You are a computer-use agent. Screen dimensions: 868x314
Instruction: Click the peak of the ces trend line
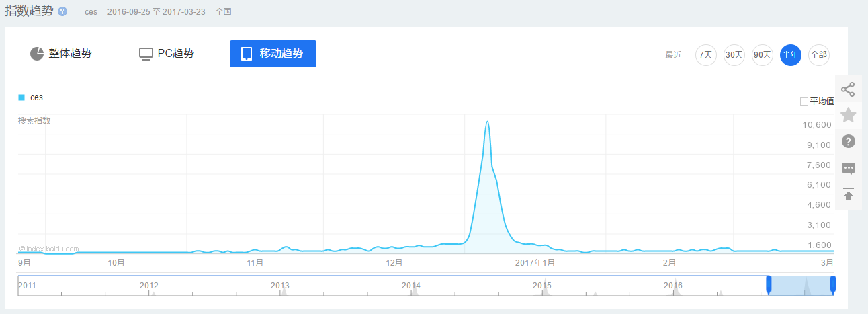487,122
